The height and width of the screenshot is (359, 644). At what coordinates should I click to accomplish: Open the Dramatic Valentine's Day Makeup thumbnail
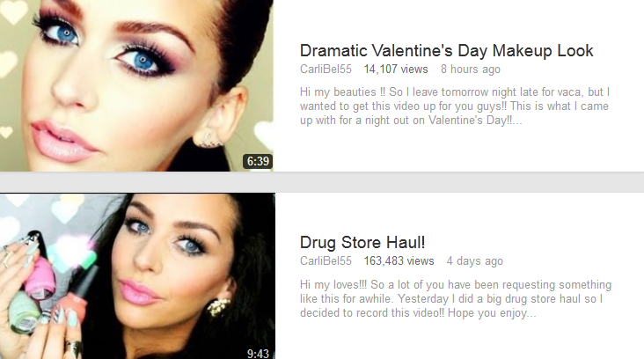tap(136, 85)
